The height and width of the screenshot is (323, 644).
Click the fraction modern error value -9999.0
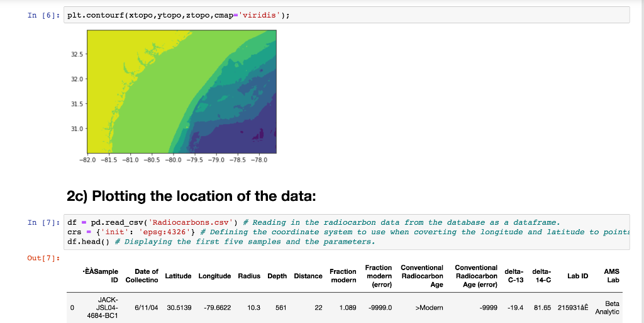point(380,307)
